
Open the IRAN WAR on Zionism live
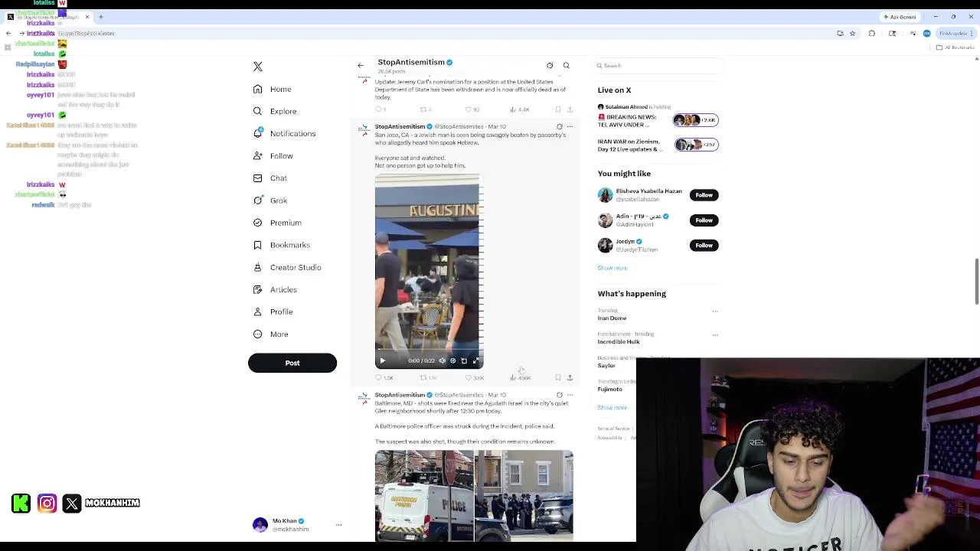pos(658,145)
